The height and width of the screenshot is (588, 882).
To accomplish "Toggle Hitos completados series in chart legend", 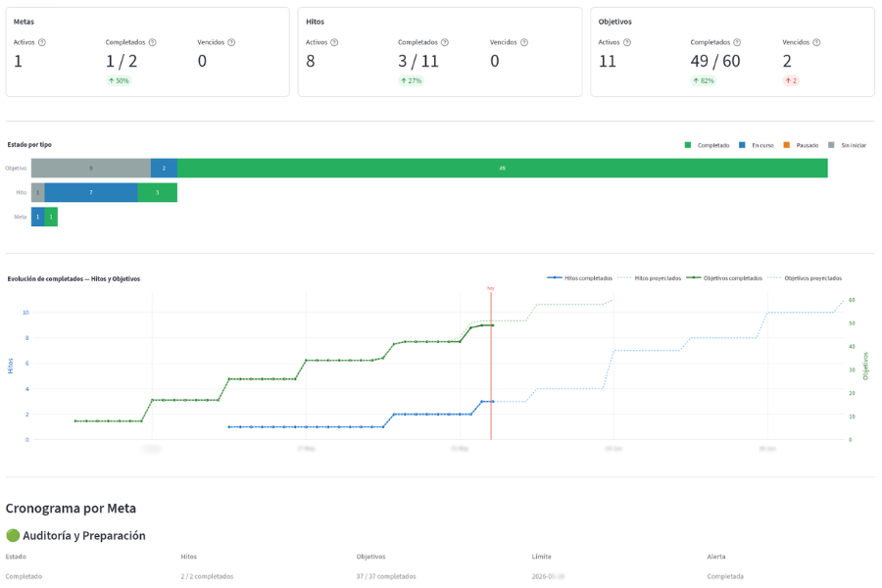I will click(x=580, y=278).
